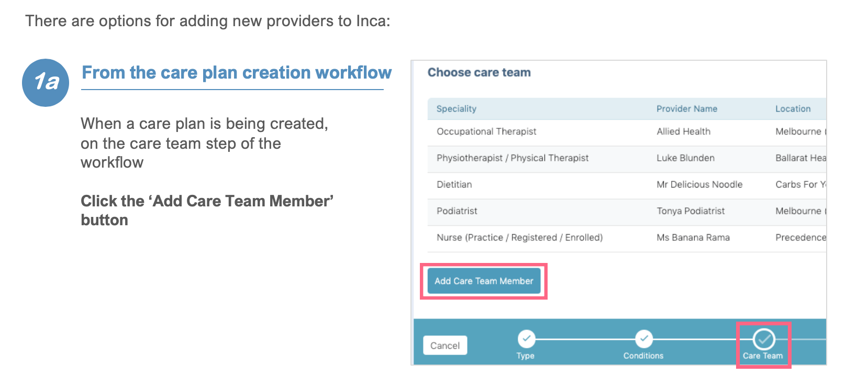Image resolution: width=868 pixels, height=374 pixels.
Task: Sort by the Provider Name column header
Action: click(687, 108)
